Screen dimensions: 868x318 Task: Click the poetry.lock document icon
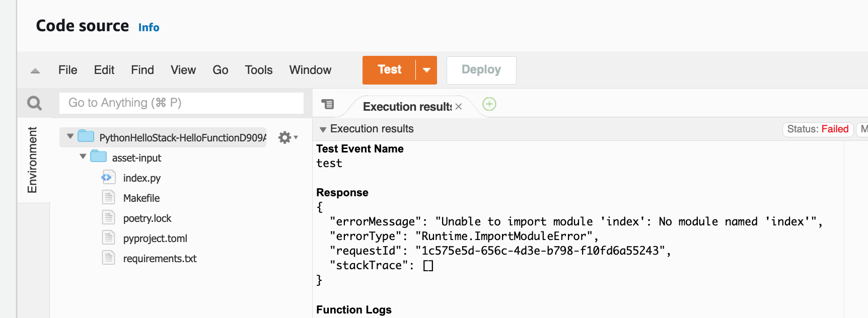tap(108, 217)
